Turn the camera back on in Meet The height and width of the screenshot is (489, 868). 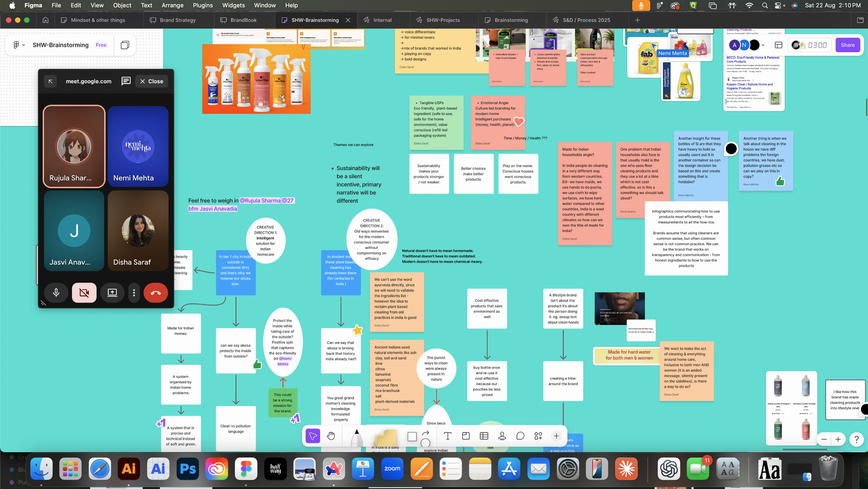click(84, 293)
